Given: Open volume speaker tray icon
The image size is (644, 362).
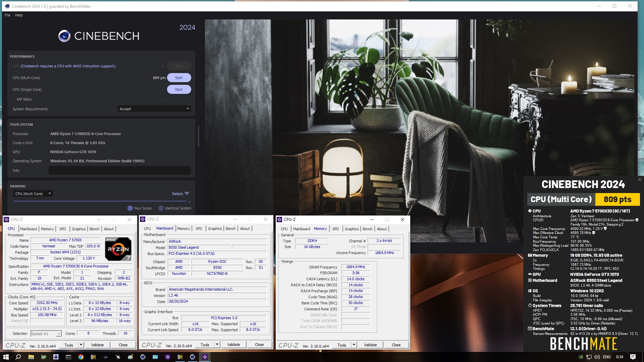Looking at the screenshot, I should pos(597,357).
